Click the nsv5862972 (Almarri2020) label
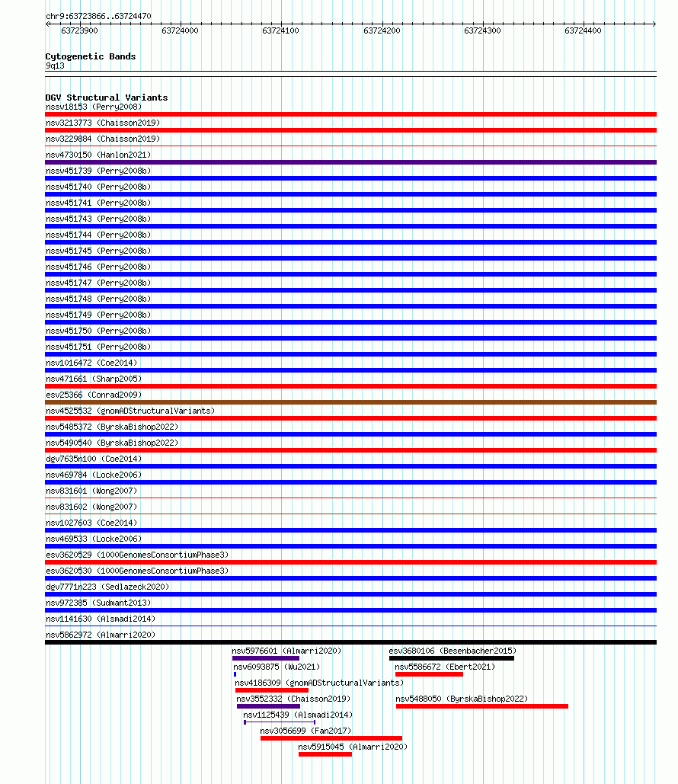Screen dimensions: 678x784 click(101, 635)
